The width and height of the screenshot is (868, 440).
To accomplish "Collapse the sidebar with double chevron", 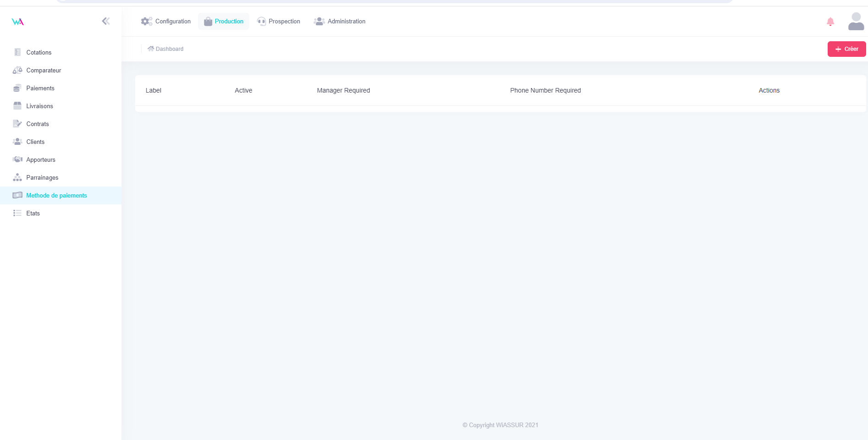I will click(x=106, y=21).
